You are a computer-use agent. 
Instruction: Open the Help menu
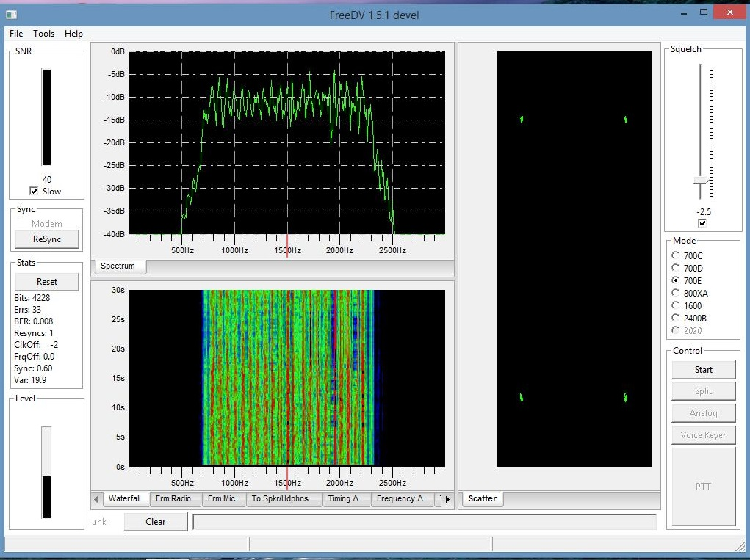point(73,34)
